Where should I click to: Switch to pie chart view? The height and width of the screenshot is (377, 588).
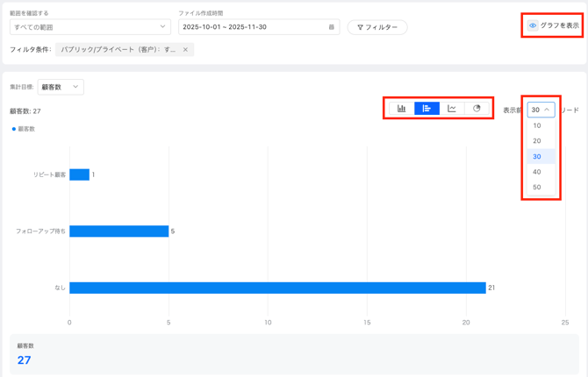pyautogui.click(x=477, y=109)
